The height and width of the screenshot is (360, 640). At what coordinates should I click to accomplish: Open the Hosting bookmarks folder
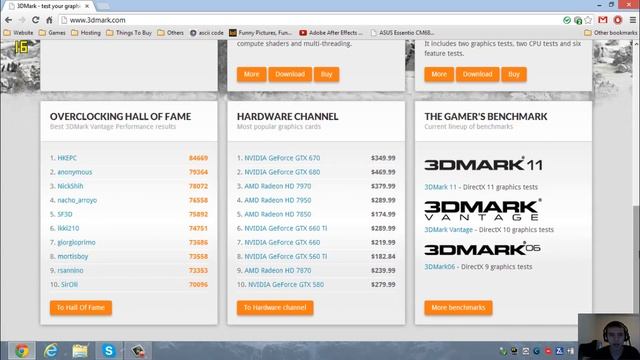point(86,33)
